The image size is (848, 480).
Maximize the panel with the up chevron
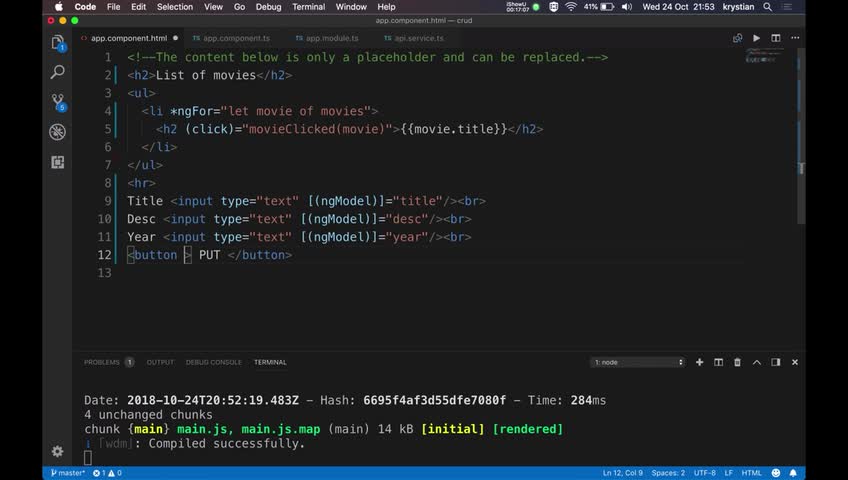tap(757, 362)
